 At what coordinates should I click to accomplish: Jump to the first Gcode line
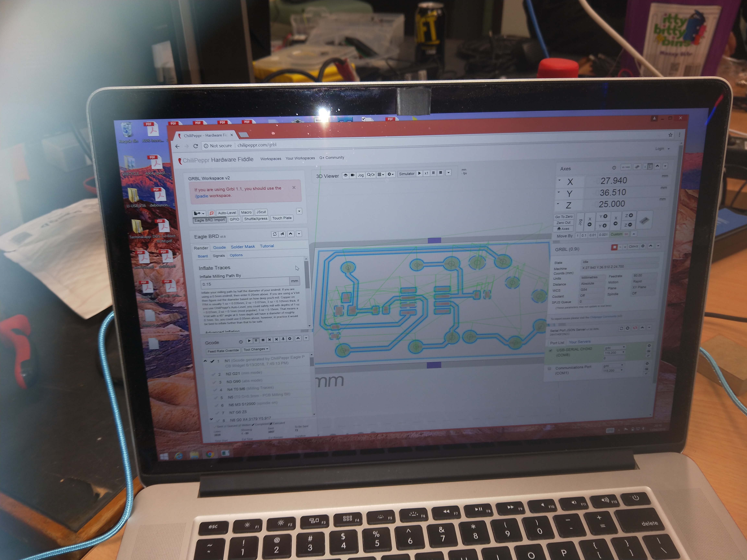pyautogui.click(x=269, y=340)
